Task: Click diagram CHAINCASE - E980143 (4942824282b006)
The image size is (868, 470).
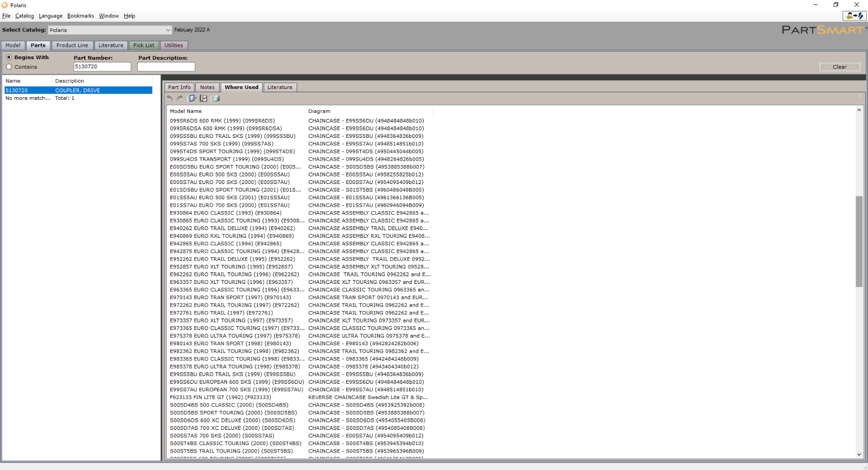Action: 363,344
